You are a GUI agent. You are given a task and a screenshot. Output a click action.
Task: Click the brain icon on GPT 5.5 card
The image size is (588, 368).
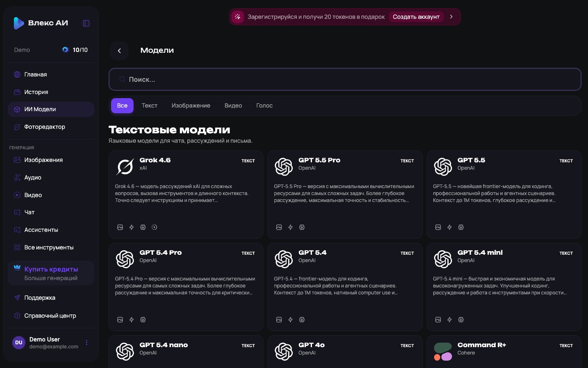pyautogui.click(x=461, y=227)
